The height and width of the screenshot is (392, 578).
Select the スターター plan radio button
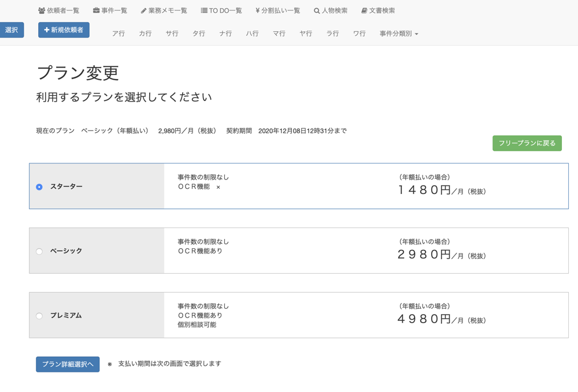pos(39,187)
